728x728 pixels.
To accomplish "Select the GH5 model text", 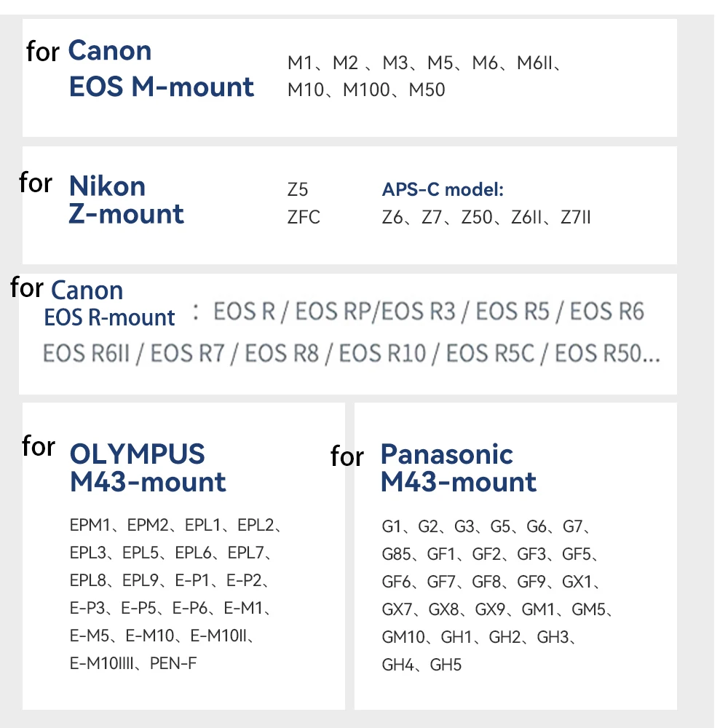I will tap(446, 665).
